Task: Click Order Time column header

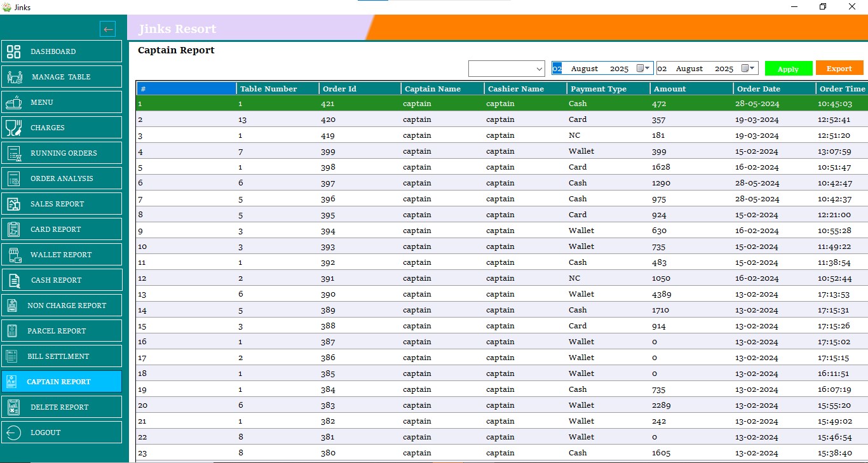Action: (x=842, y=89)
